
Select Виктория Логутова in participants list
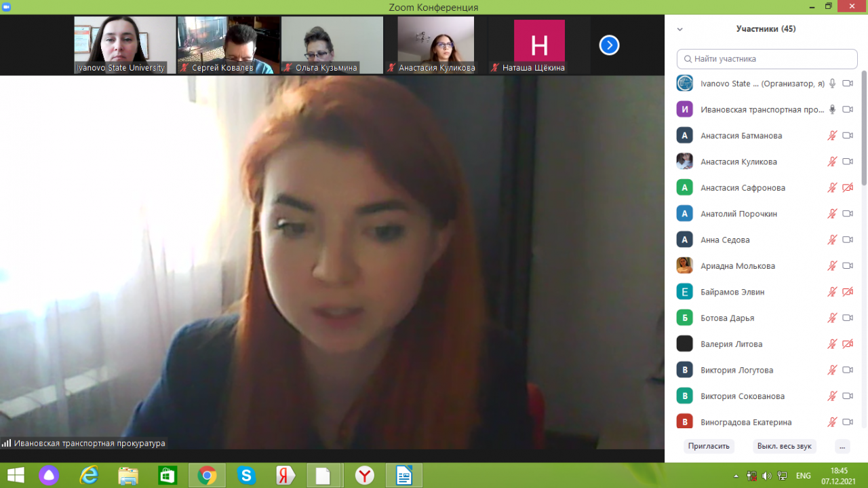click(736, 370)
